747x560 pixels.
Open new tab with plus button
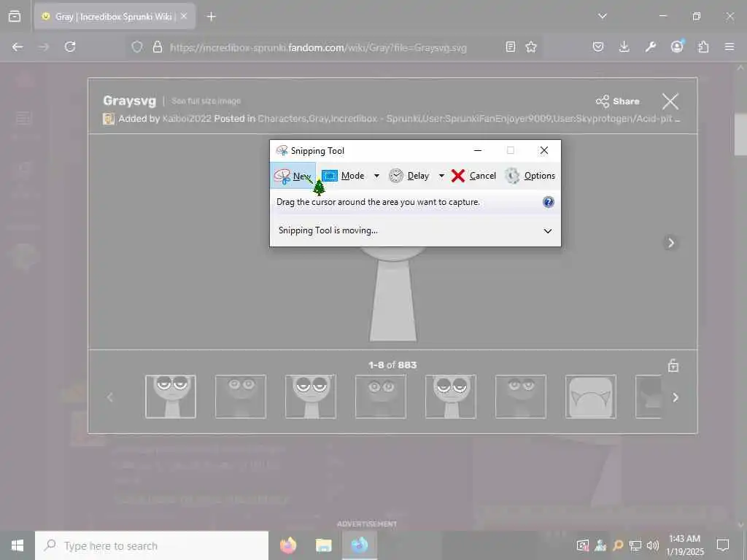211,17
